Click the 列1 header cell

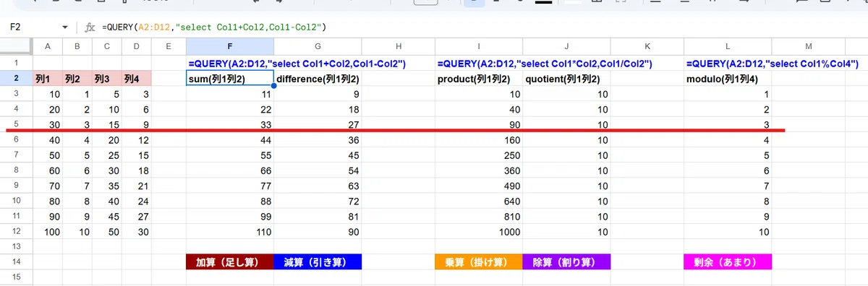pyautogui.click(x=47, y=79)
